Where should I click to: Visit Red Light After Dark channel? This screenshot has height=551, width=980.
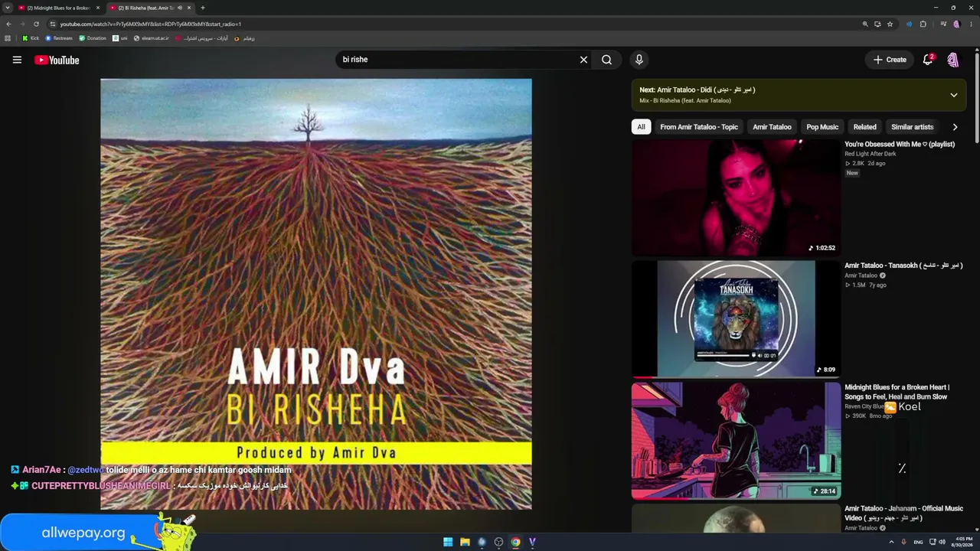point(870,154)
